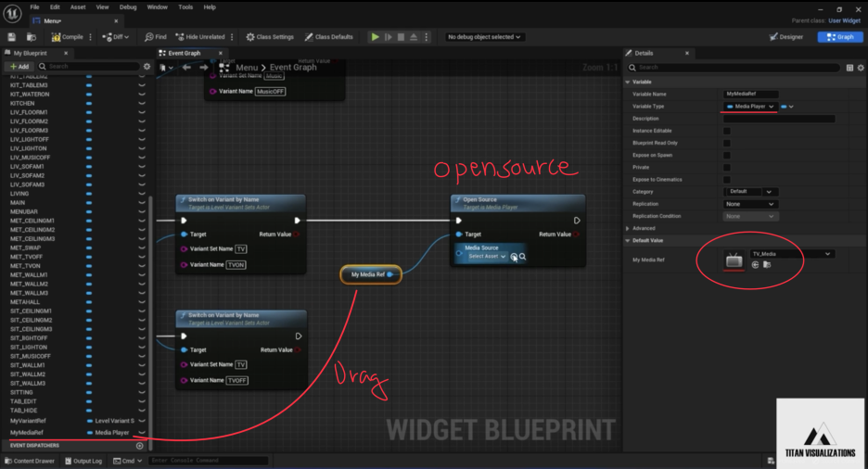Start Play simulation

(376, 37)
